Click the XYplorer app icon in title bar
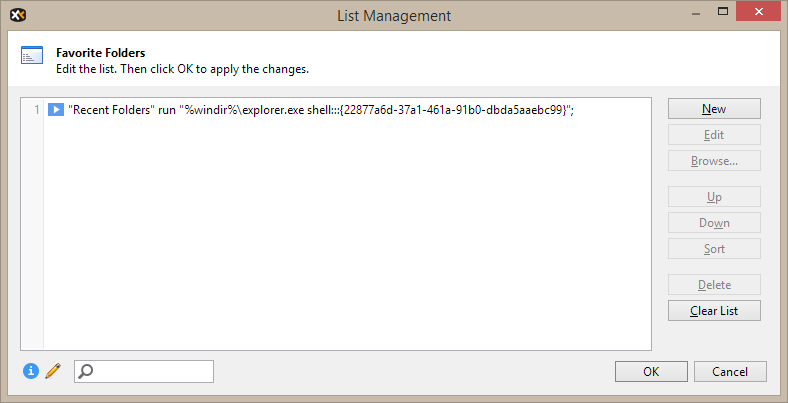 tap(16, 15)
